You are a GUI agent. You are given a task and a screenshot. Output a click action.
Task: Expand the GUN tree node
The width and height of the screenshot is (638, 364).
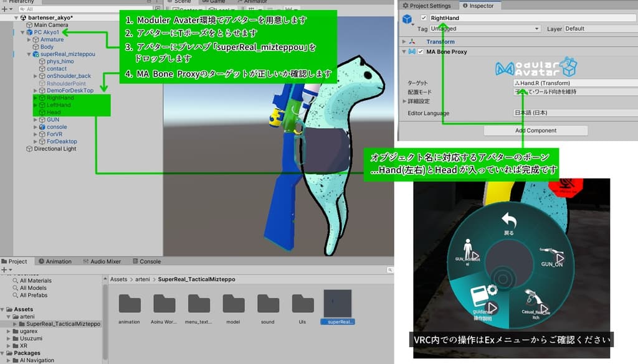pyautogui.click(x=36, y=120)
